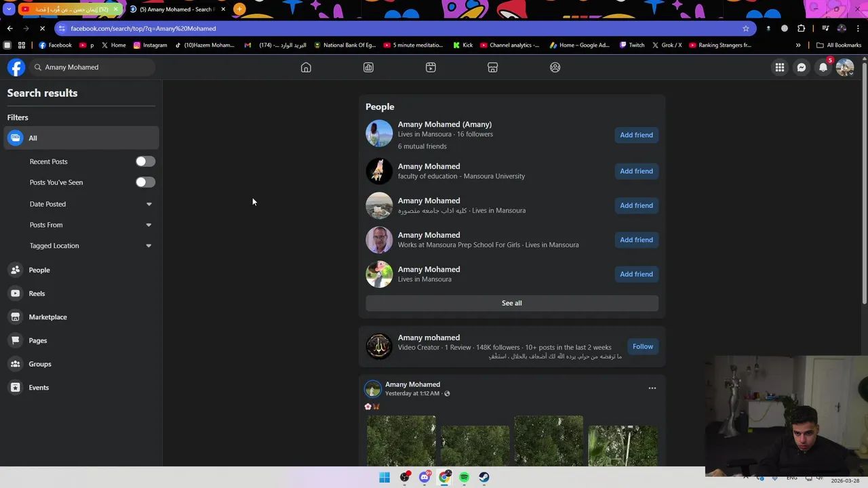Image resolution: width=868 pixels, height=488 pixels.
Task: Filter results by Marketplace
Action: [81, 317]
